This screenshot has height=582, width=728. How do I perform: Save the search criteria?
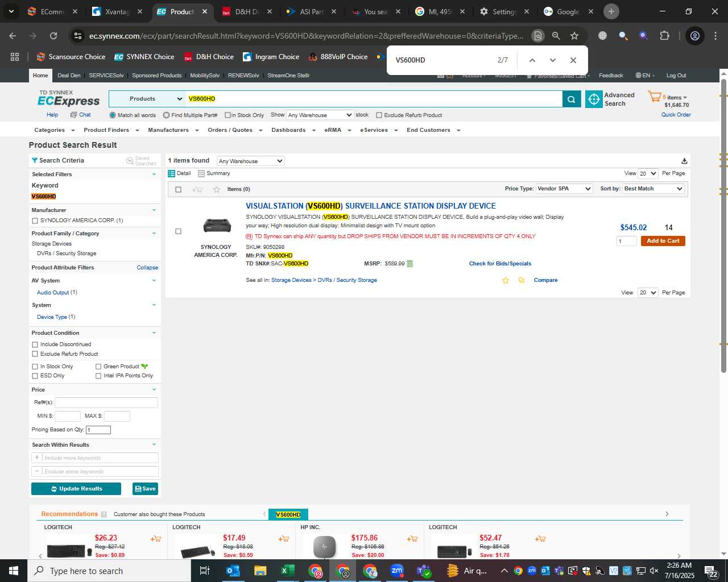[x=145, y=489]
